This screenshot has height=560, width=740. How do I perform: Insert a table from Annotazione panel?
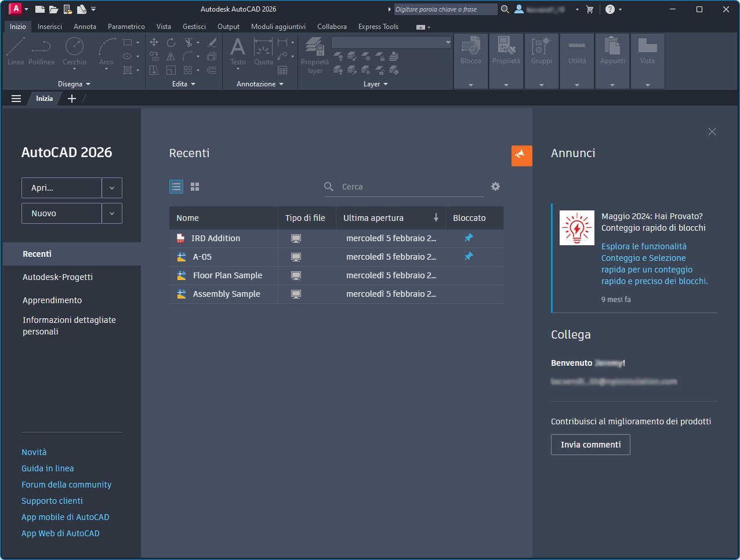282,70
